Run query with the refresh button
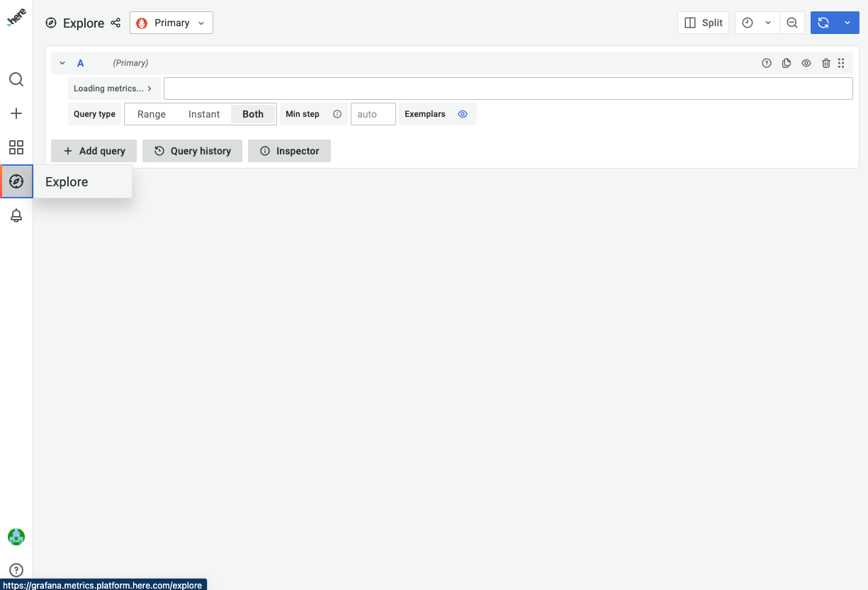Screen dimensions: 868x590 pos(823,23)
